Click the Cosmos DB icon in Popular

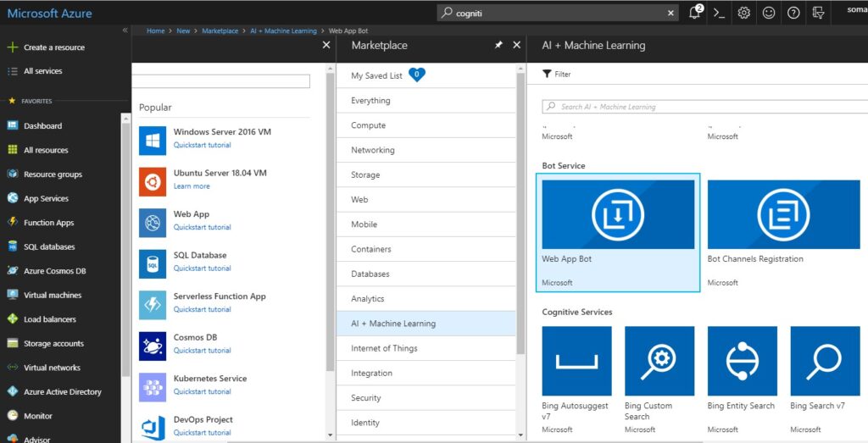pos(153,346)
